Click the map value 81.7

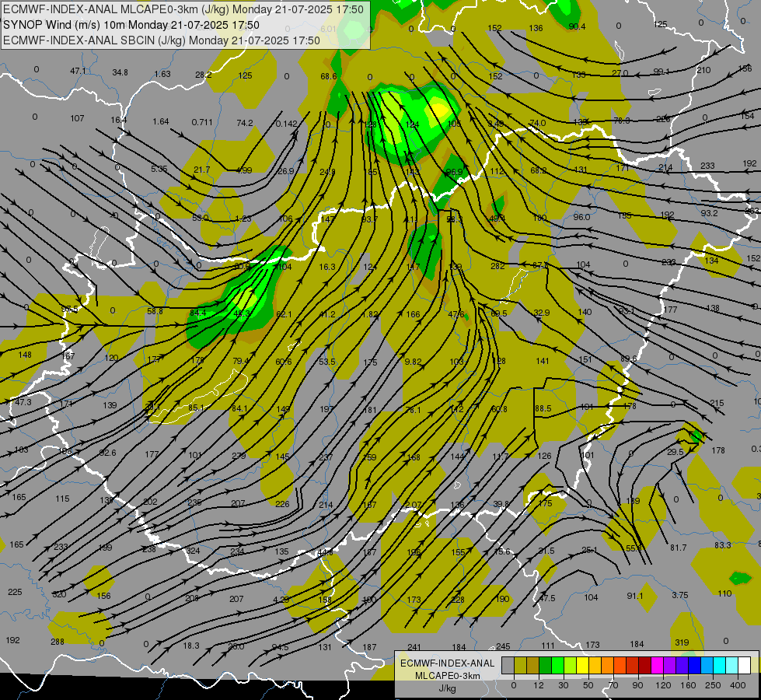[678, 548]
